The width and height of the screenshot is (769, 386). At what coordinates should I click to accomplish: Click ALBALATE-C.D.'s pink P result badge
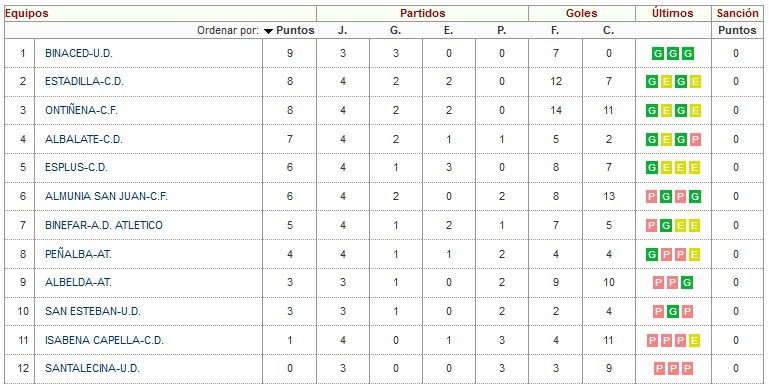[695, 140]
